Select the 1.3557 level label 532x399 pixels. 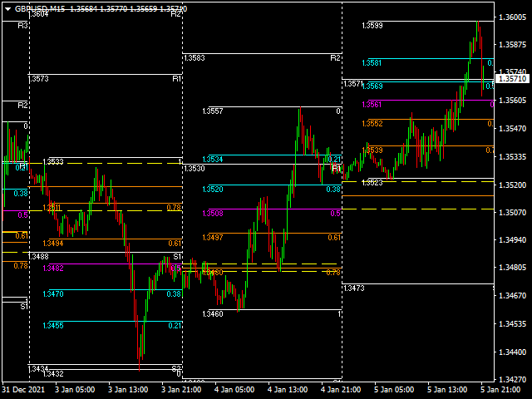213,111
